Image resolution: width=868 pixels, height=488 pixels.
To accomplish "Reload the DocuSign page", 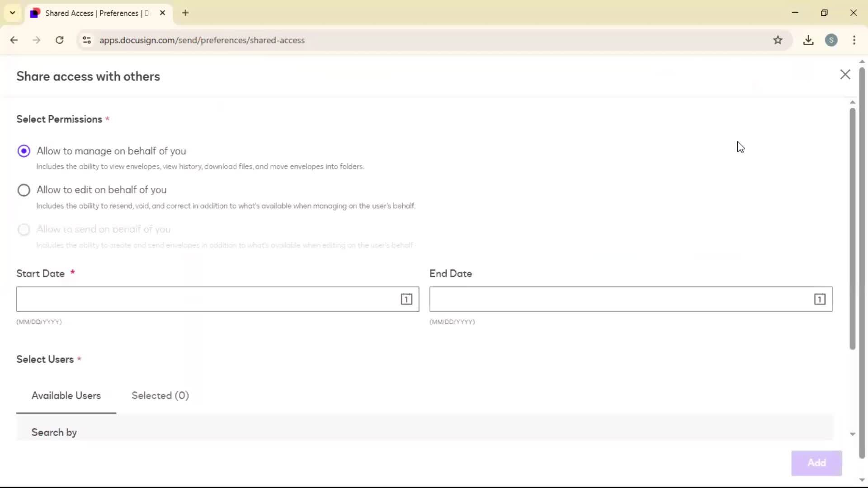I will [x=59, y=40].
